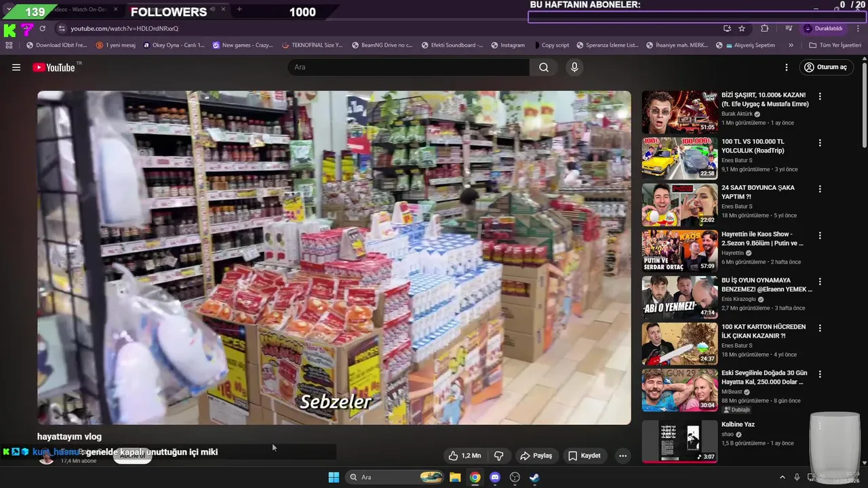Share the video via Paylaş button

coord(536,455)
